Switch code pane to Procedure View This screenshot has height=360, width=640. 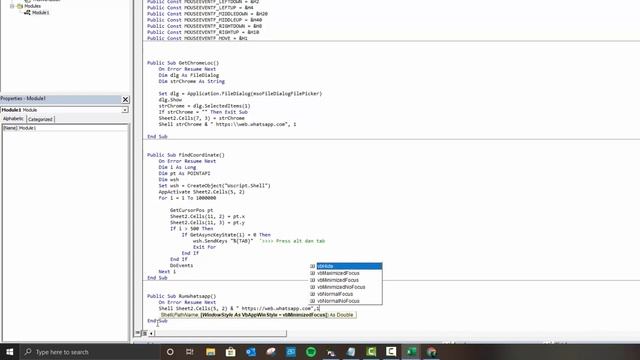coord(138,333)
